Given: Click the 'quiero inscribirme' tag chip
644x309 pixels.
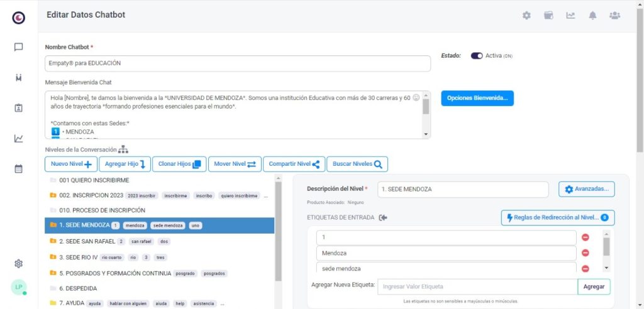Looking at the screenshot, I should coord(239,196).
